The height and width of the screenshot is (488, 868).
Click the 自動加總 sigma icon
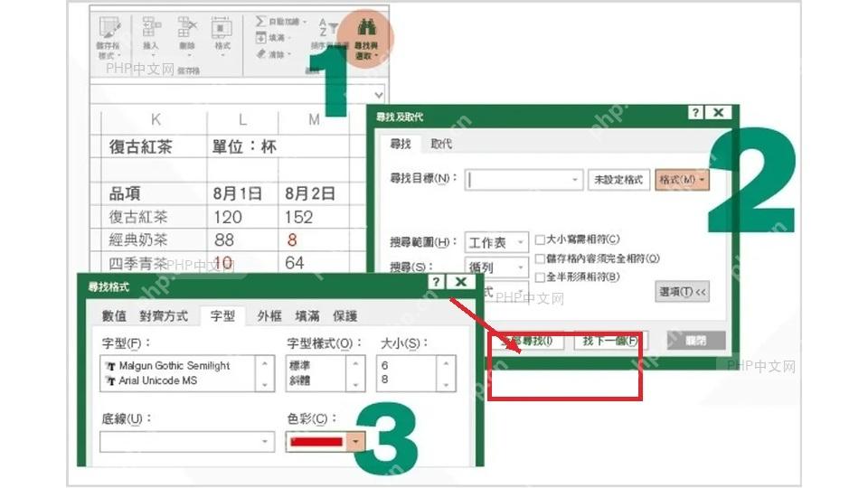click(260, 21)
